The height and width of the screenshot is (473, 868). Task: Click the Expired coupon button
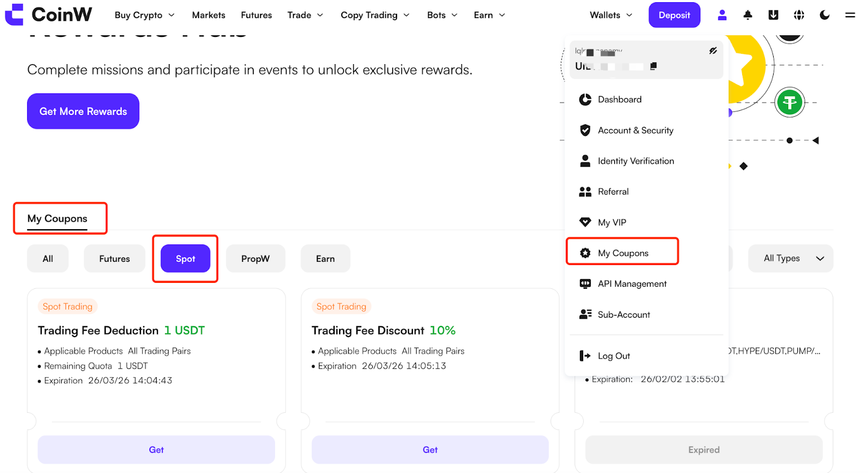point(704,450)
